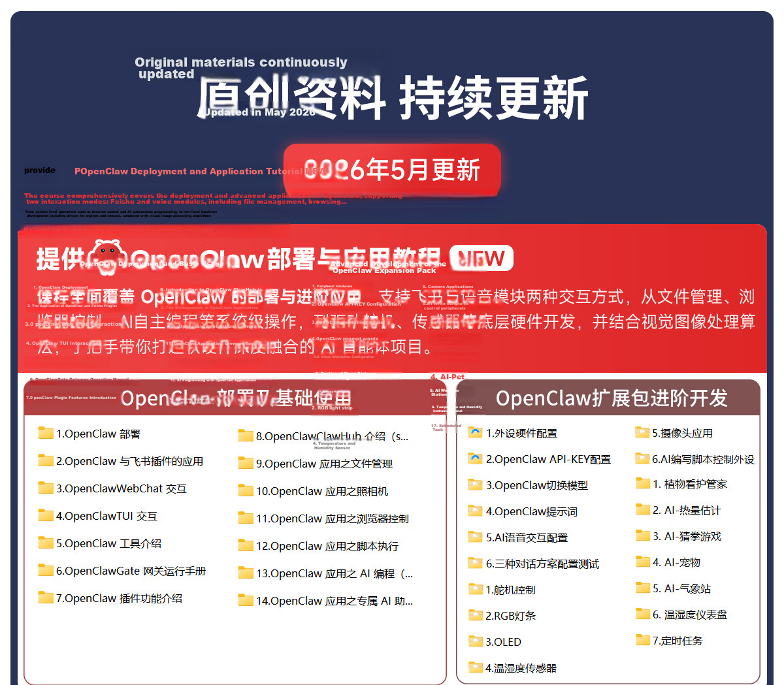This screenshot has height=685, width=784.
Task: Click the red 2026年5月更新 badge
Action: tap(392, 170)
